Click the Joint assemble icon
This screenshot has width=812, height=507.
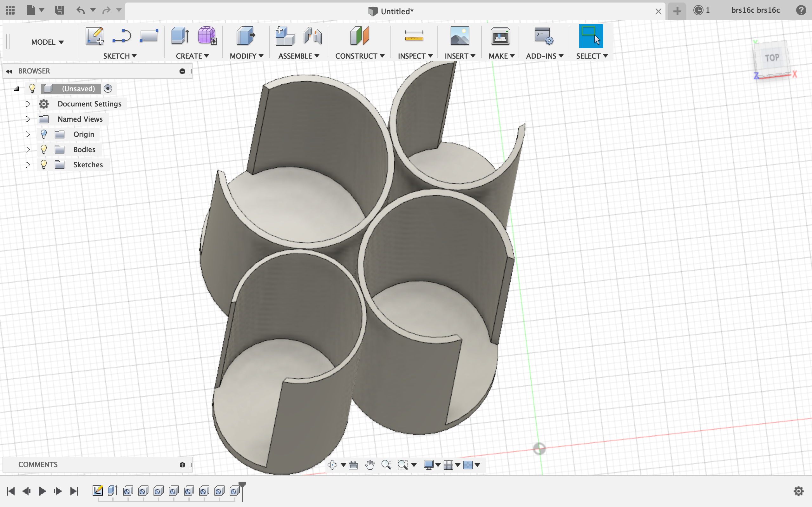312,36
